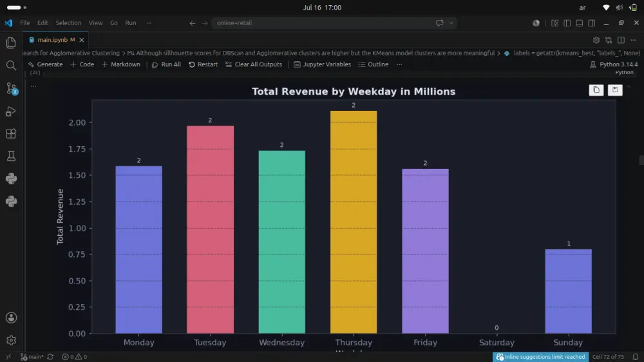
Task: Click the labels = getattr breadcrumb item
Action: click(572, 53)
